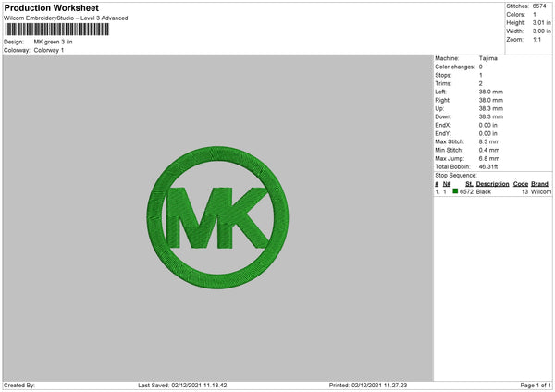Click the 'Trims:' label
This screenshot has height=392, width=555.
pos(443,83)
